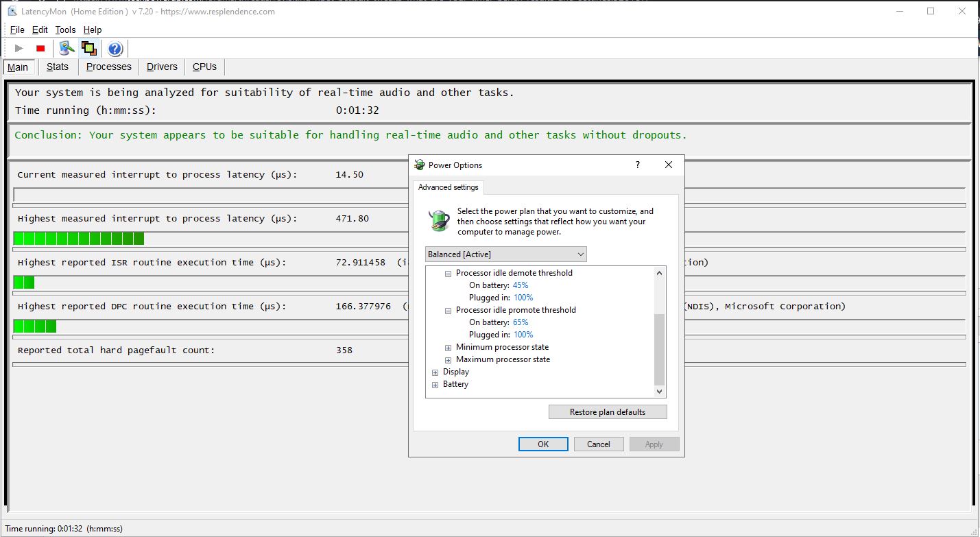980x537 pixels.
Task: Click scroll down arrow in settings tree
Action: point(660,391)
